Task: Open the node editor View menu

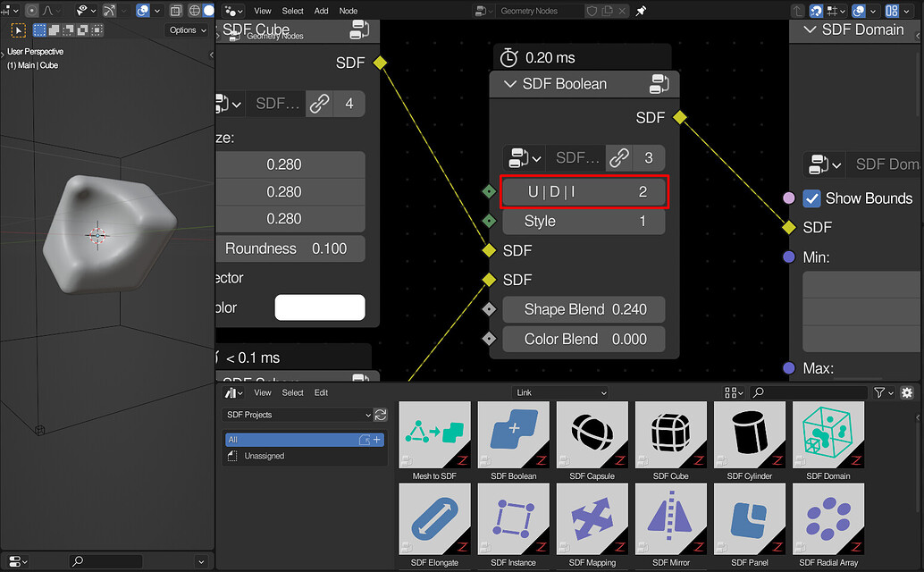Action: point(262,11)
